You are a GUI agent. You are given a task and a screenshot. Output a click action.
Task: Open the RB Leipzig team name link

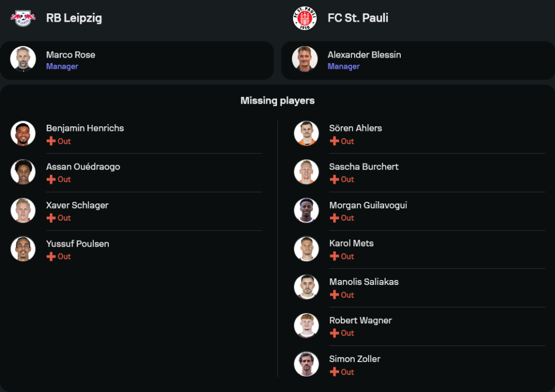(x=74, y=18)
